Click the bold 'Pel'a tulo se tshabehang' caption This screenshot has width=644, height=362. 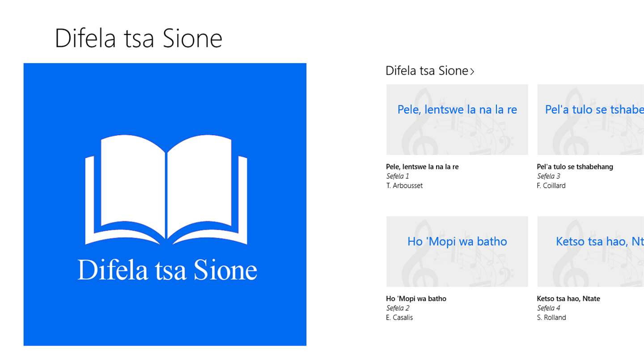(x=575, y=167)
